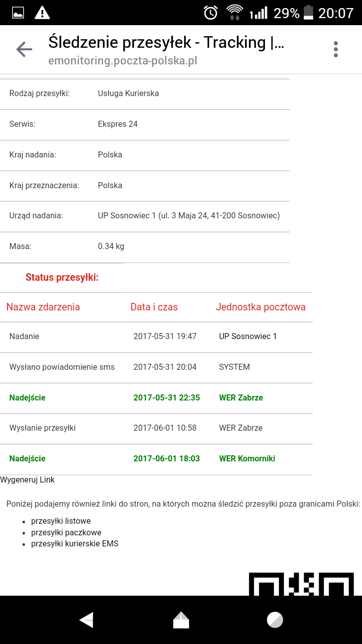Tap the emonitoring.poczta-polska.pl URL text
Image resolution: width=362 pixels, height=644 pixels.
pyautogui.click(x=123, y=61)
